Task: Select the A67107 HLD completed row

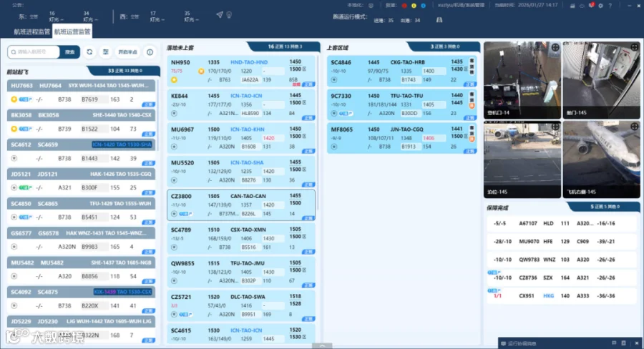Action: [562, 223]
